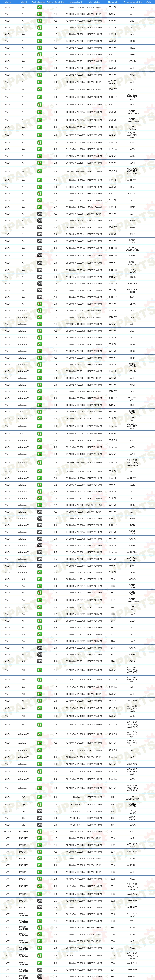Click the 'Lata produkcji' column header
This screenshot has height=980, width=155.
point(75,2)
